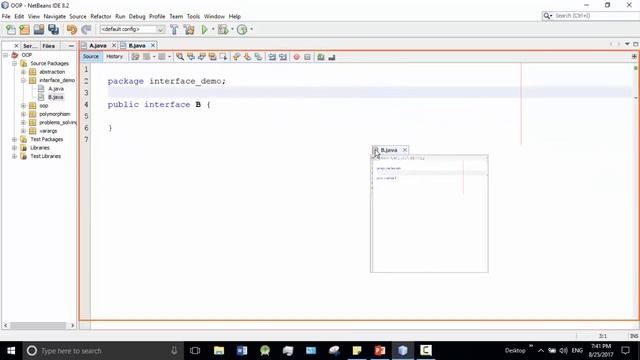Click the Find Previous Occurrence icon
Viewport: 640px width, 360px height.
[x=191, y=57]
